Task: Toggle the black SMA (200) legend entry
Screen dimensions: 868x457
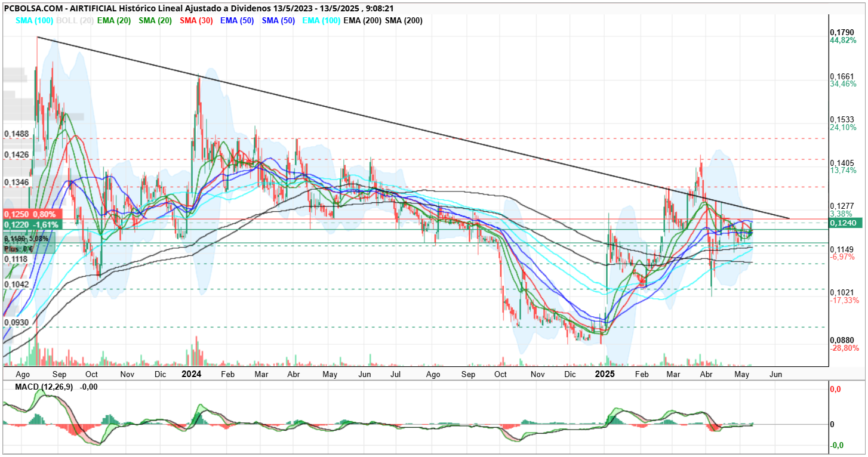Action: click(x=404, y=20)
